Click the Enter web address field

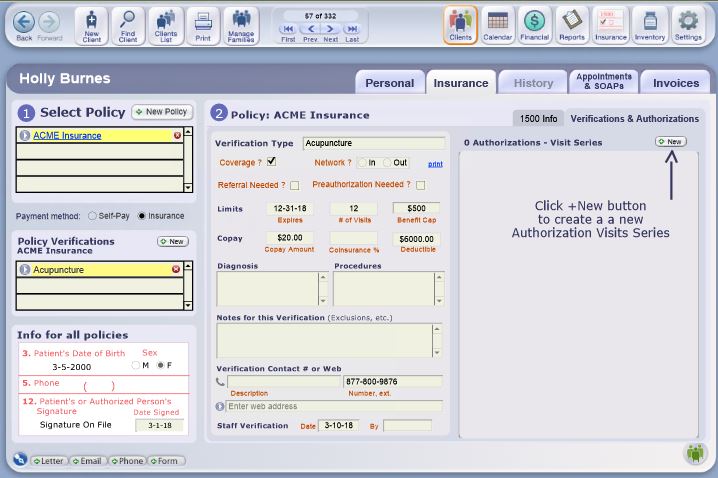334,406
